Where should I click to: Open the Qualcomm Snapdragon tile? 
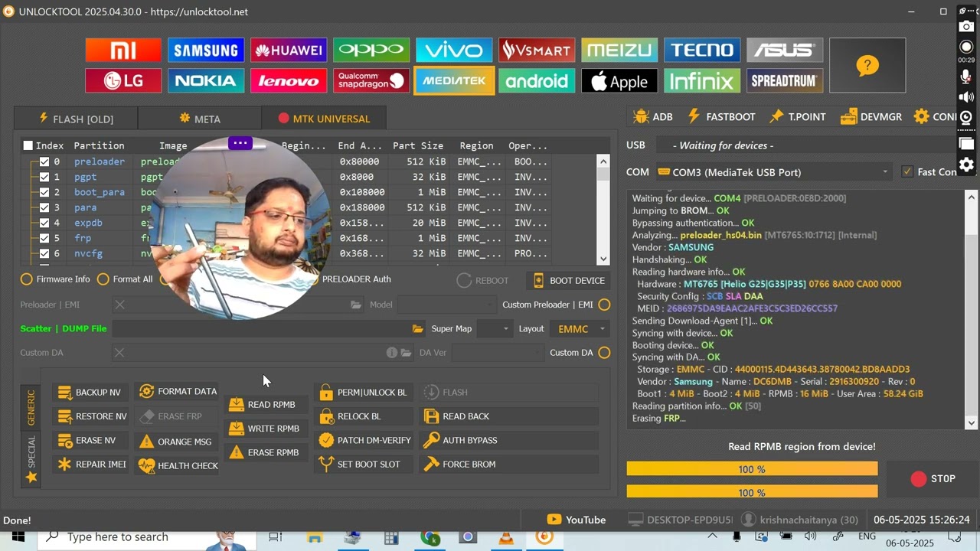coord(371,80)
